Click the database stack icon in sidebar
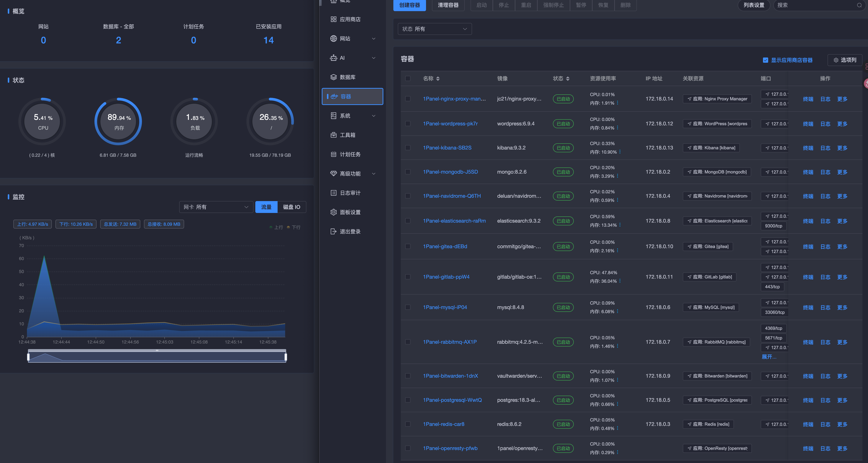 (333, 77)
